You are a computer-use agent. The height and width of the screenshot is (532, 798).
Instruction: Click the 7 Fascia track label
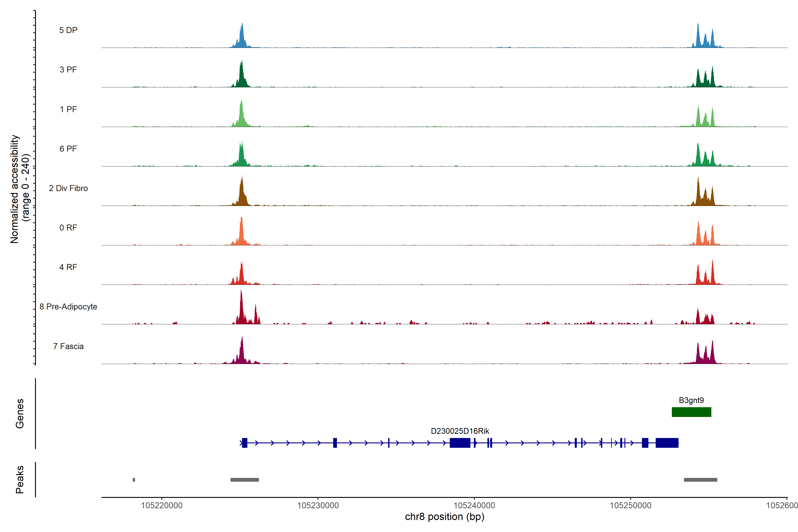[68, 346]
